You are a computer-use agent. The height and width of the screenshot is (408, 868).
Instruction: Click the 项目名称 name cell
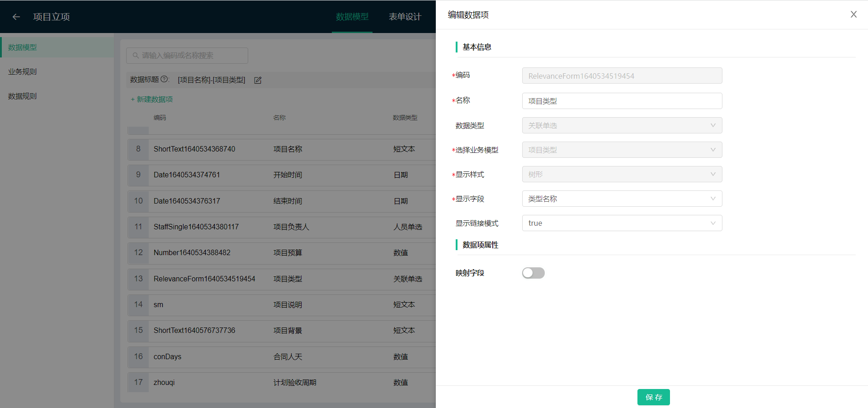click(x=288, y=149)
